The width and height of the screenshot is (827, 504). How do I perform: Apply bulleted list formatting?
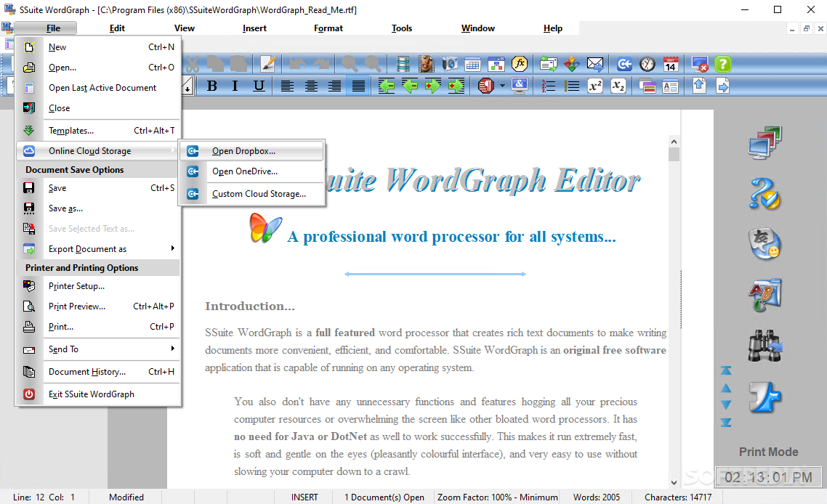(x=572, y=86)
